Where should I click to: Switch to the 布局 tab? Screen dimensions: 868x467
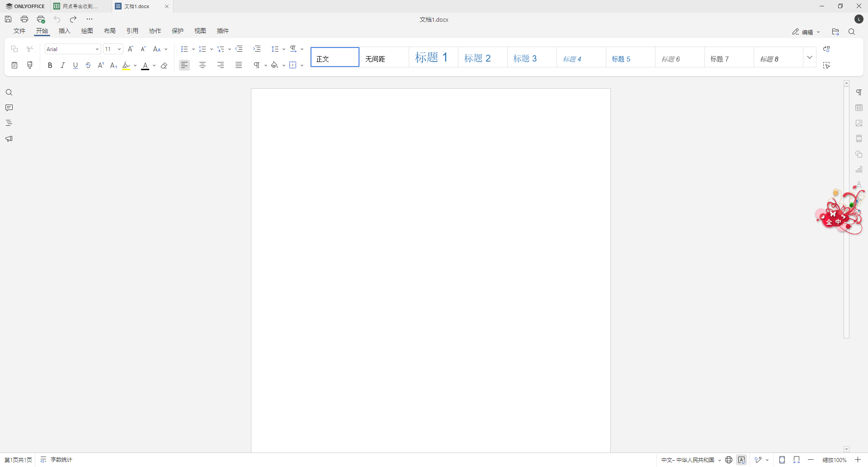110,31
